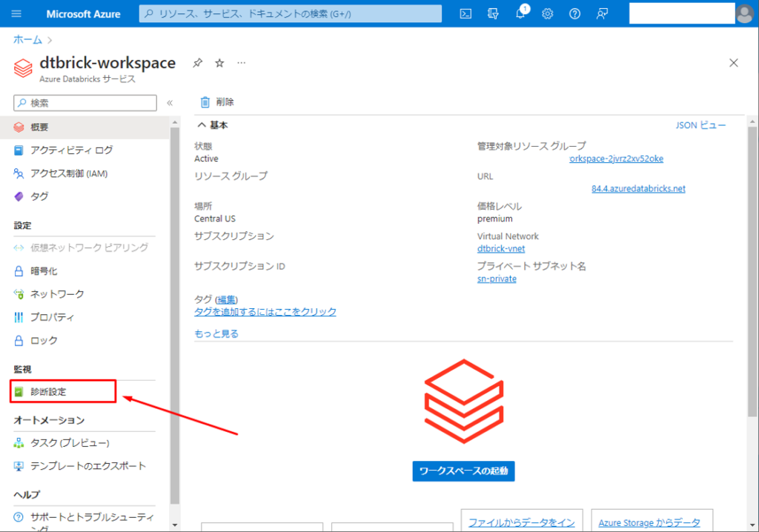Open the more options ellipsis menu
Viewport: 759px width, 532px height.
[x=241, y=63]
